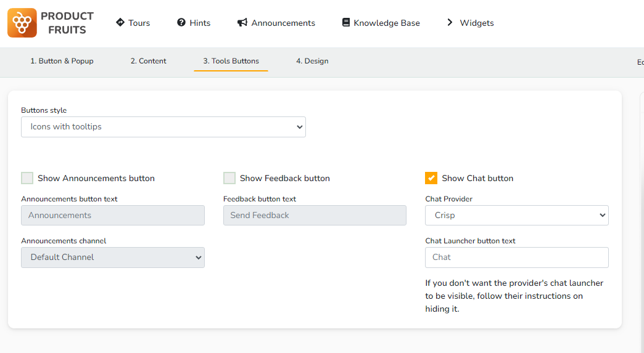Click the Announcements megaphone icon
Image resolution: width=644 pixels, height=353 pixels.
pyautogui.click(x=242, y=23)
